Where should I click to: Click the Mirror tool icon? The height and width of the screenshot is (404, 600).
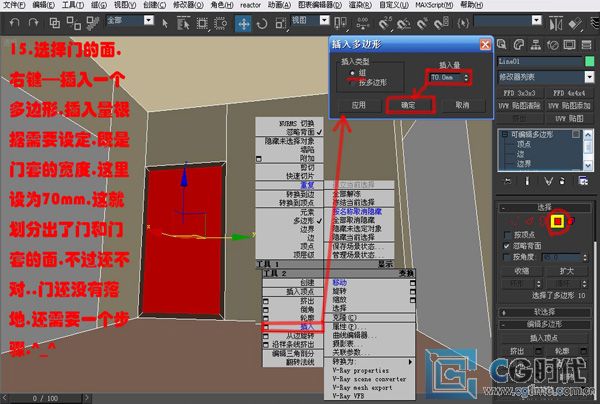click(x=556, y=24)
